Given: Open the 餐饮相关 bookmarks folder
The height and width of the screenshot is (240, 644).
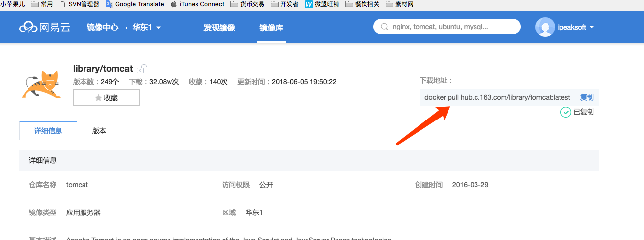Looking at the screenshot, I should click(363, 4).
